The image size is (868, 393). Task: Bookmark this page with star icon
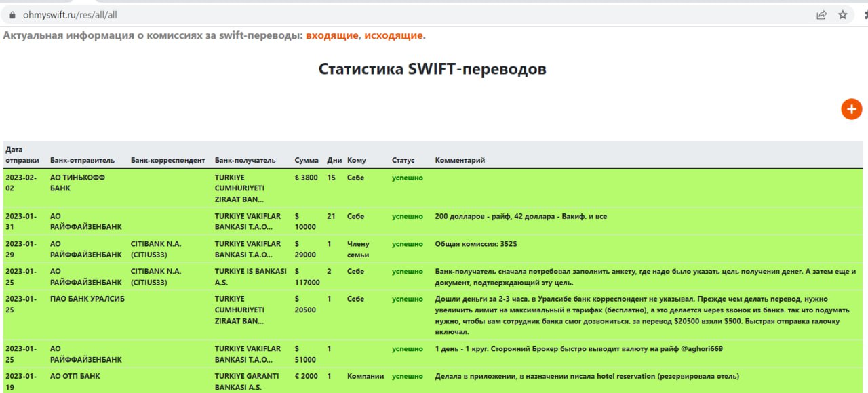(843, 14)
